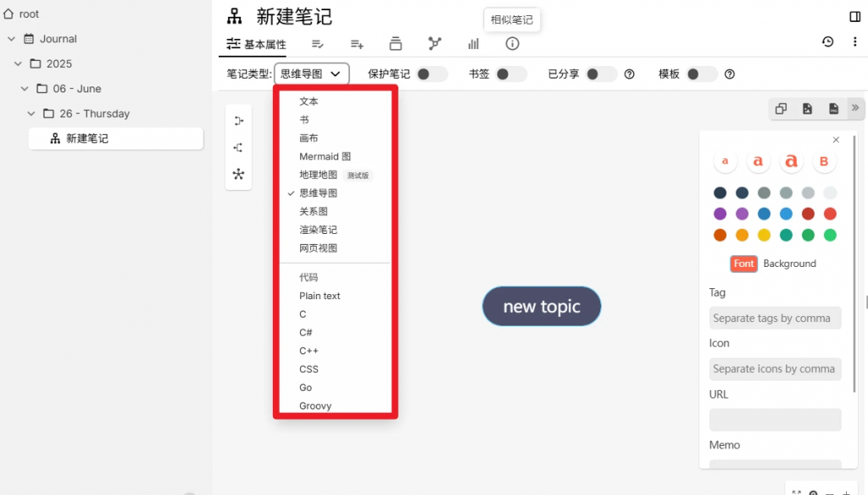Set the largest font size 'a' icon

(x=791, y=161)
